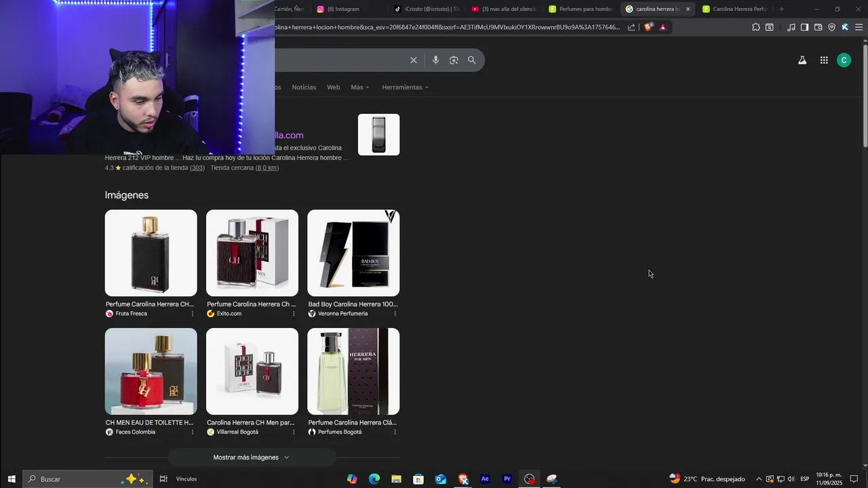Image resolution: width=868 pixels, height=488 pixels.
Task: Open more options for Fruta Fresca result
Action: pyautogui.click(x=192, y=314)
